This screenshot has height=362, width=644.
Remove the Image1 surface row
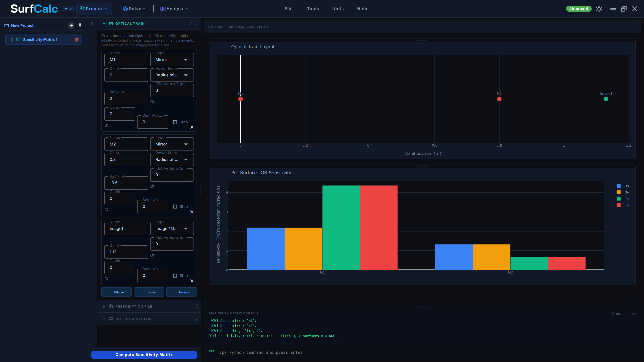[x=192, y=281]
